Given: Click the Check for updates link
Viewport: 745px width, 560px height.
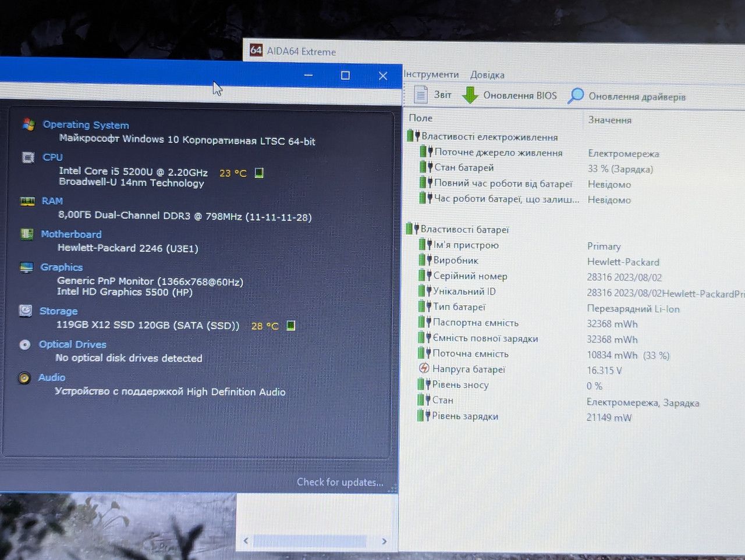Looking at the screenshot, I should pyautogui.click(x=340, y=482).
